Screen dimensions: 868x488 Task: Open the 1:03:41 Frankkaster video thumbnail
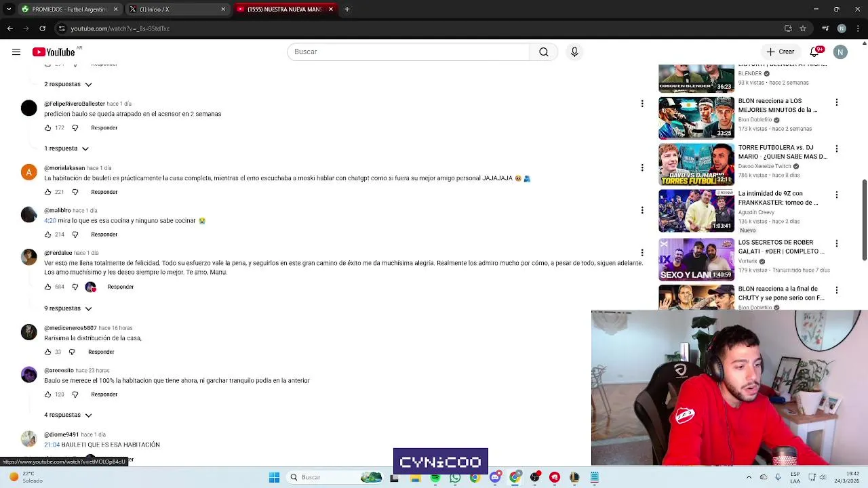[696, 211]
